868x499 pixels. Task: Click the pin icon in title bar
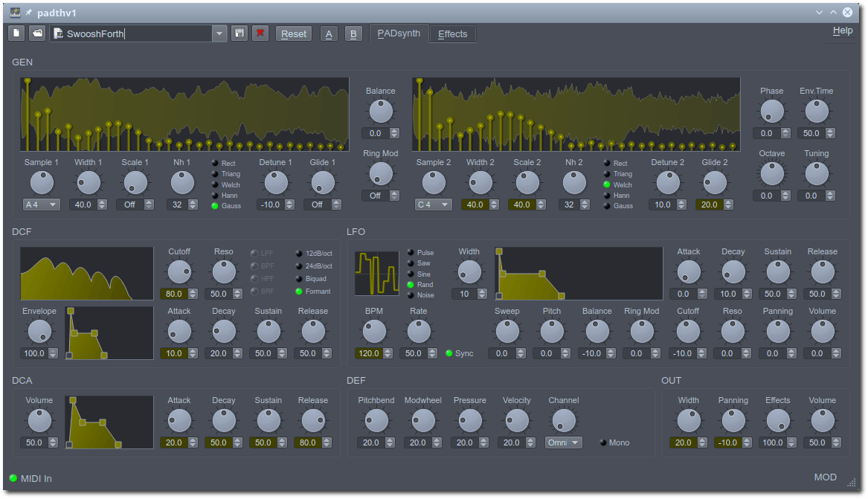[x=29, y=13]
